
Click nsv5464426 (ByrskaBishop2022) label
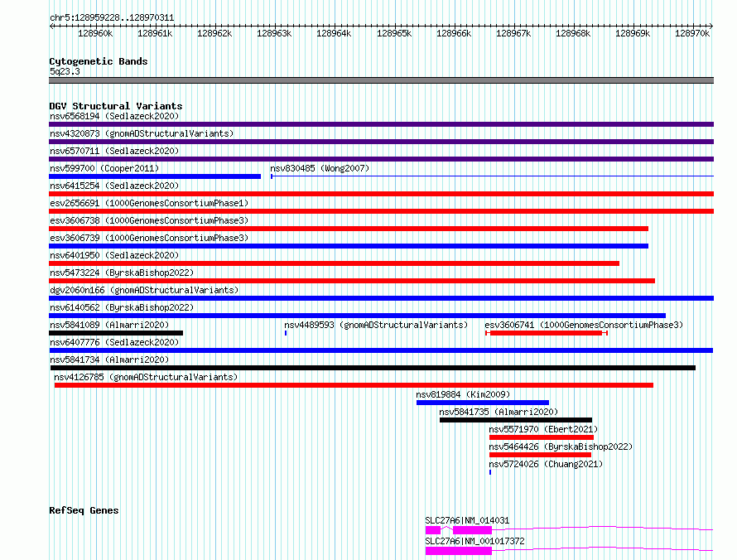(x=561, y=447)
